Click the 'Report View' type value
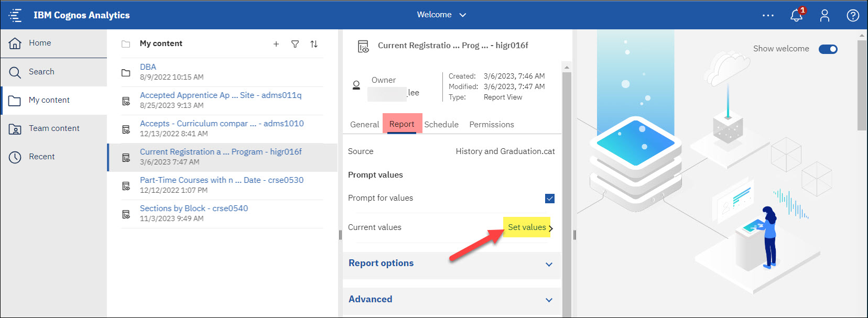 pyautogui.click(x=503, y=97)
